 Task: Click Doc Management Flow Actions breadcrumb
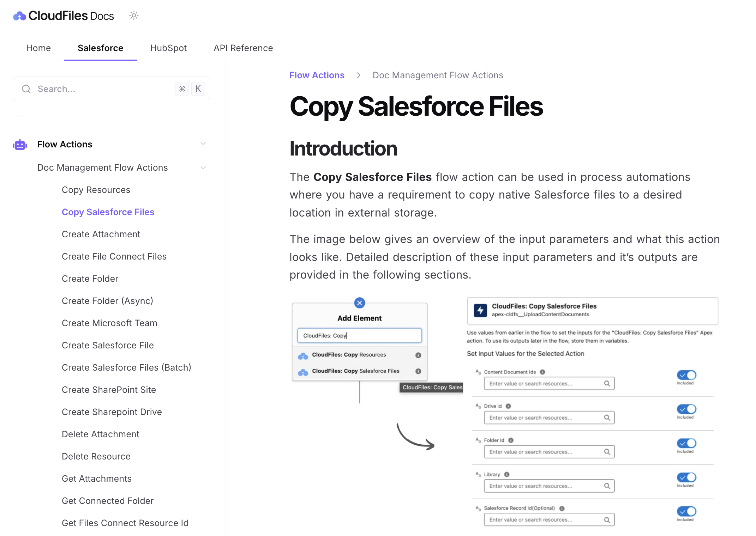click(438, 75)
